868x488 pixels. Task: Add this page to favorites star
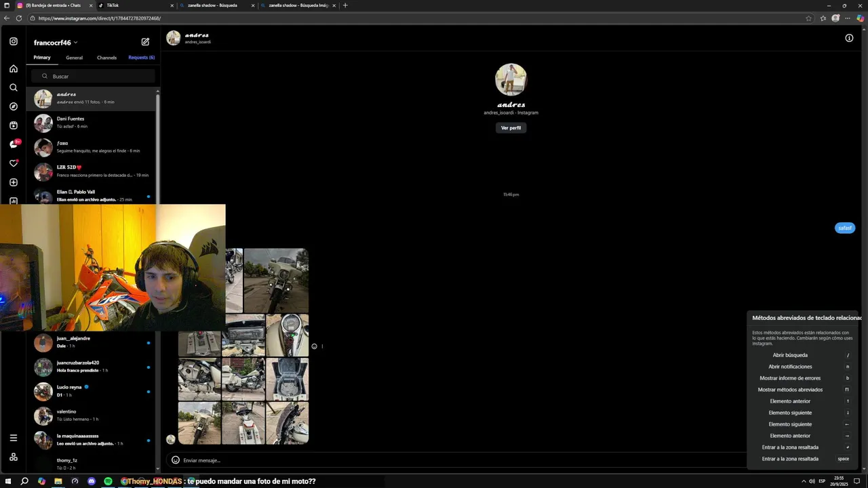click(x=808, y=18)
